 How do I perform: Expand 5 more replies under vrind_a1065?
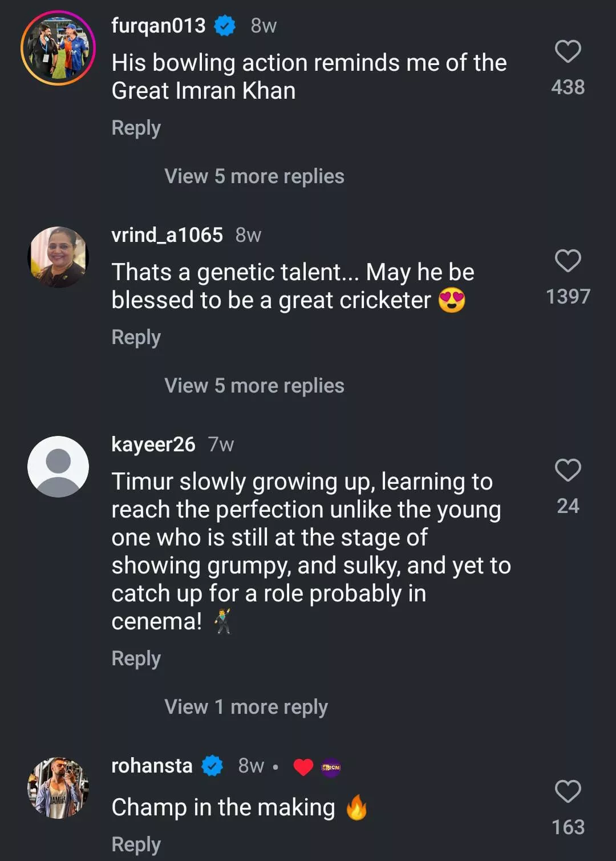254,386
